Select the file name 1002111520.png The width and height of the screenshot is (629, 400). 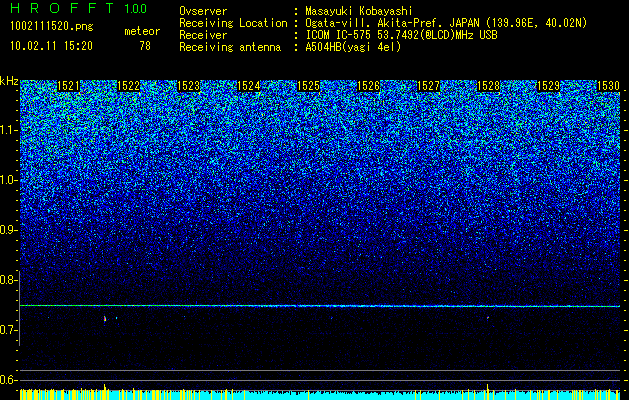tap(52, 26)
